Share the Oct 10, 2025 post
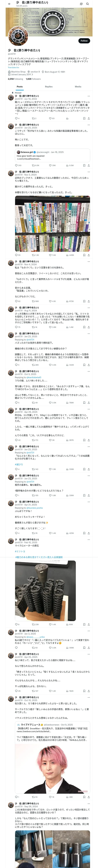The image size is (98, 868). coord(89,797)
